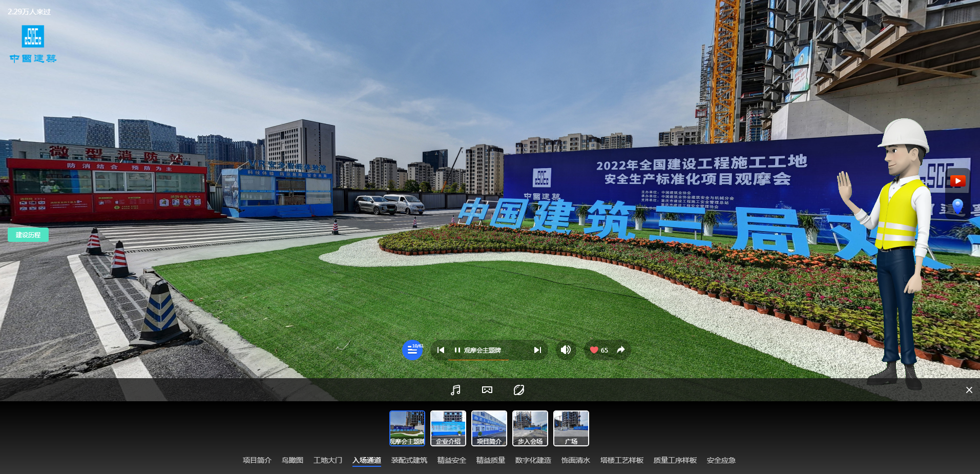Click the 65 likes count
Viewport: 980px width, 474px height.
coord(604,350)
